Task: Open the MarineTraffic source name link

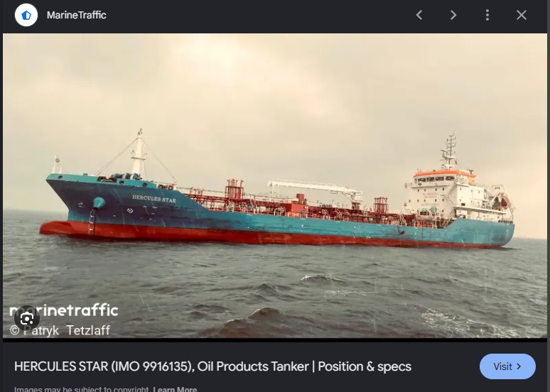Action: (77, 15)
